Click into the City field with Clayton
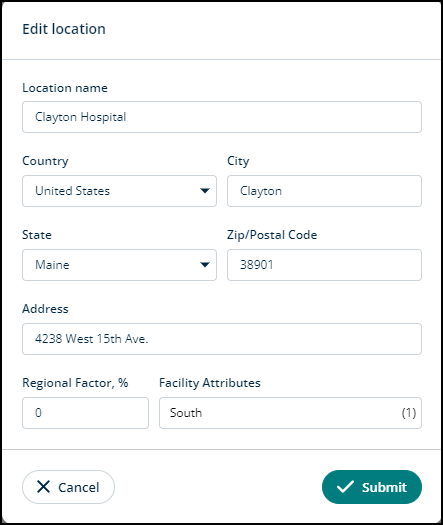 (x=324, y=191)
